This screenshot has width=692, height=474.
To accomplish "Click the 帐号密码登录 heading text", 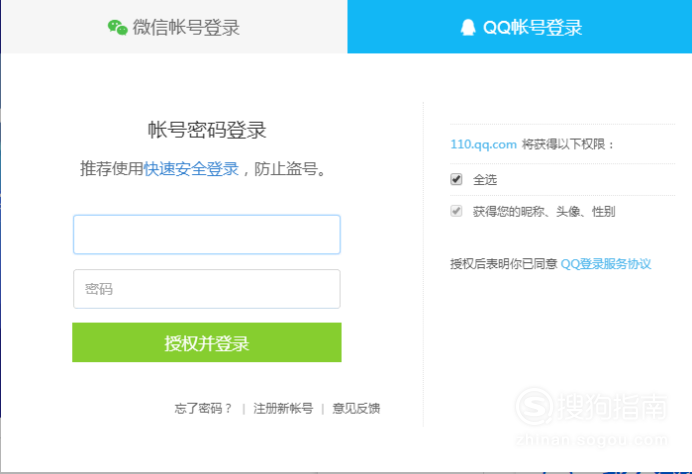I will coord(207,130).
